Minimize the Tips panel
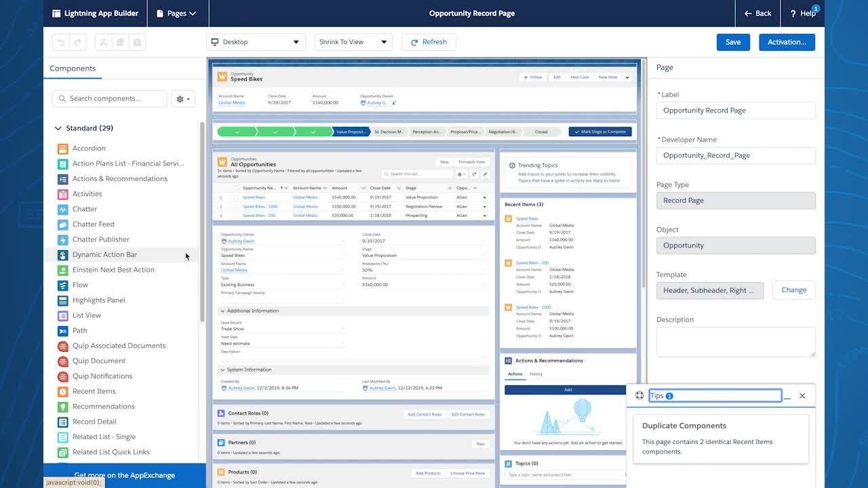 (x=787, y=396)
